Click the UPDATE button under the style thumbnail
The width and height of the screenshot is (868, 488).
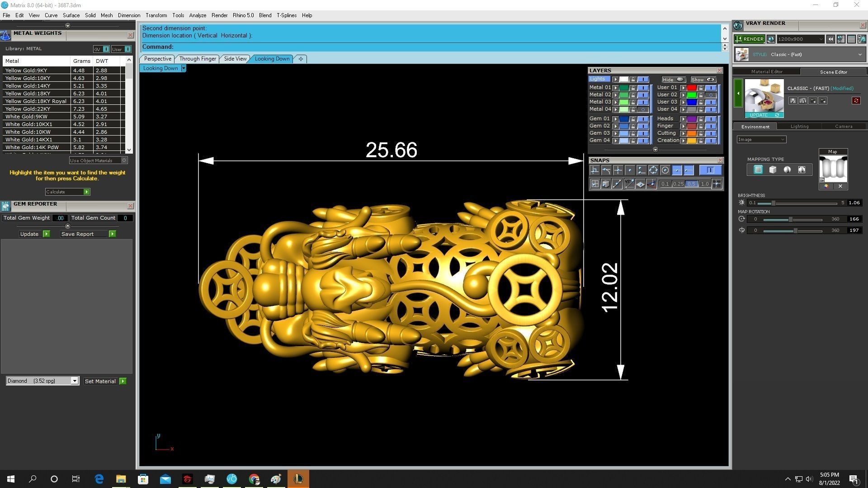pyautogui.click(x=764, y=115)
